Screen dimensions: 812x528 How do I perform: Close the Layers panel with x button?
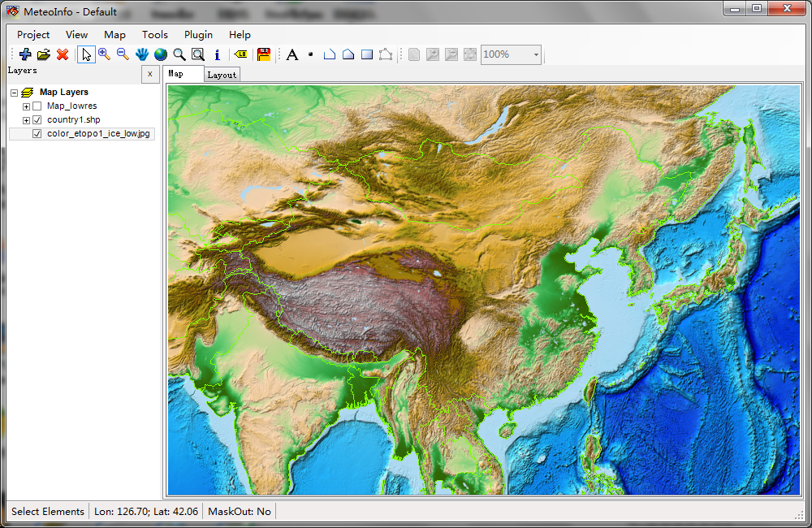pyautogui.click(x=149, y=74)
